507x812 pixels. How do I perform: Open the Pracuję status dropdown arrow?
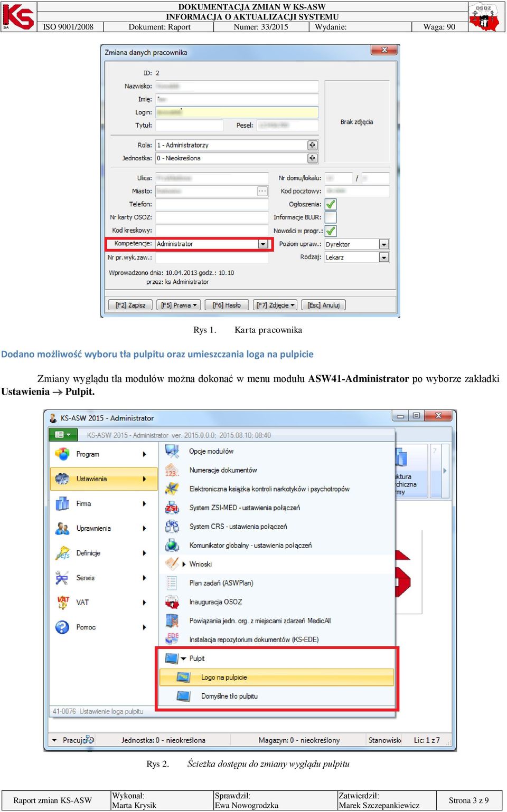click(54, 740)
